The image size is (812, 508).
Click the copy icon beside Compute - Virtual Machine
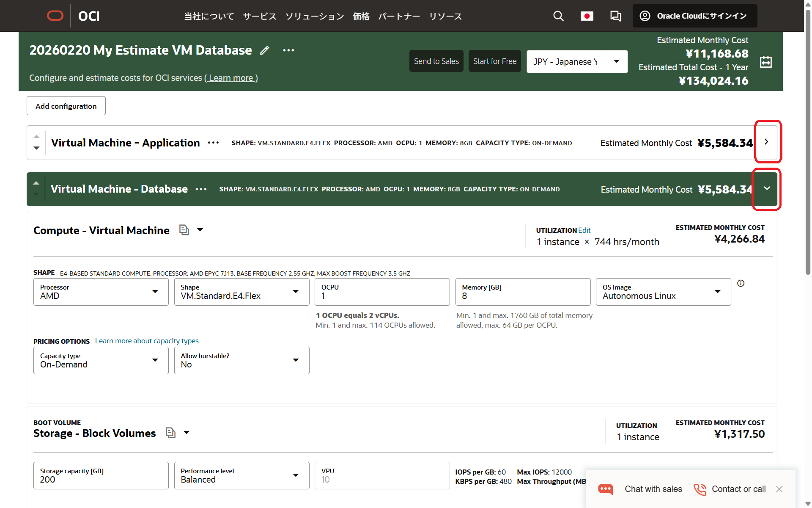pyautogui.click(x=184, y=230)
